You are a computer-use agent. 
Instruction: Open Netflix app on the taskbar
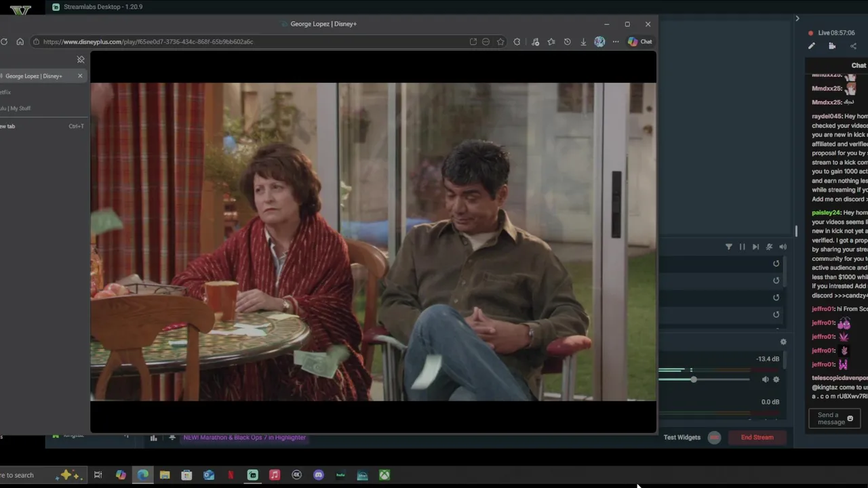[x=231, y=475]
